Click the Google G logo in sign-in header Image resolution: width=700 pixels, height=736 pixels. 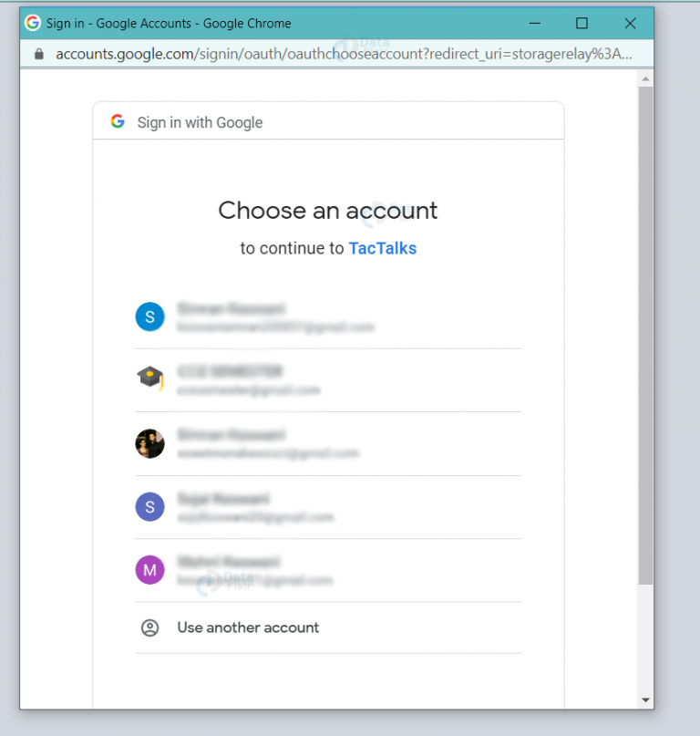[x=118, y=121]
